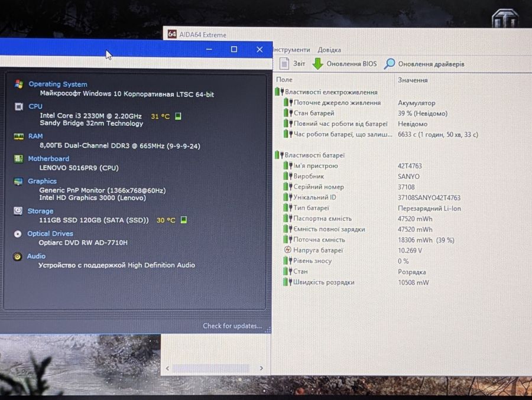Click the Оновлення драйверів toolbar label

[432, 64]
